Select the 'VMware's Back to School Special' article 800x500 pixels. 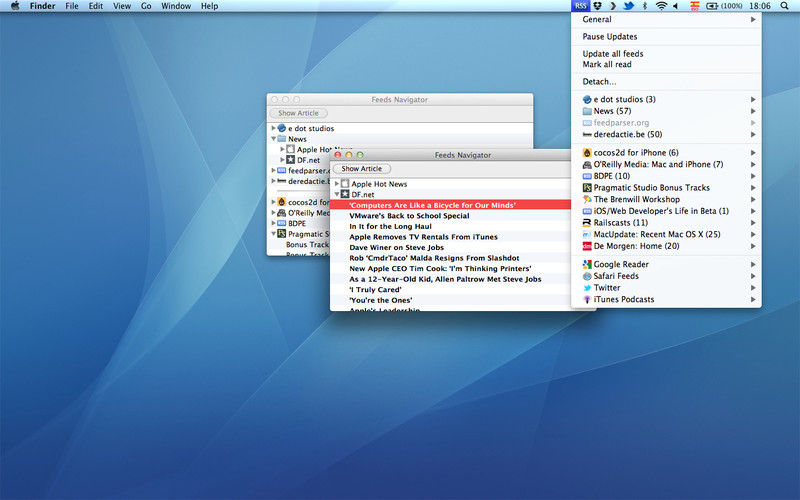(408, 216)
